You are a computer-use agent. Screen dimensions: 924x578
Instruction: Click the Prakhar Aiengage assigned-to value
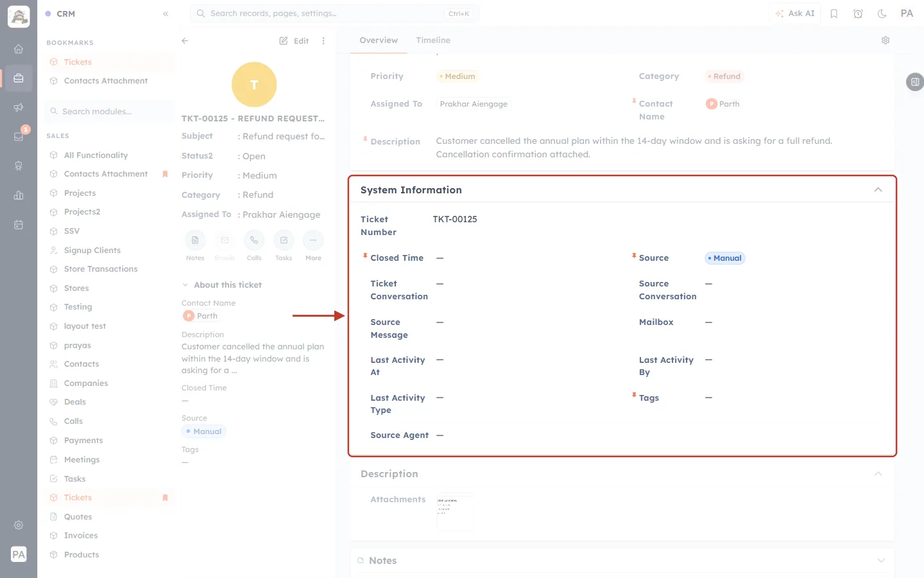474,104
